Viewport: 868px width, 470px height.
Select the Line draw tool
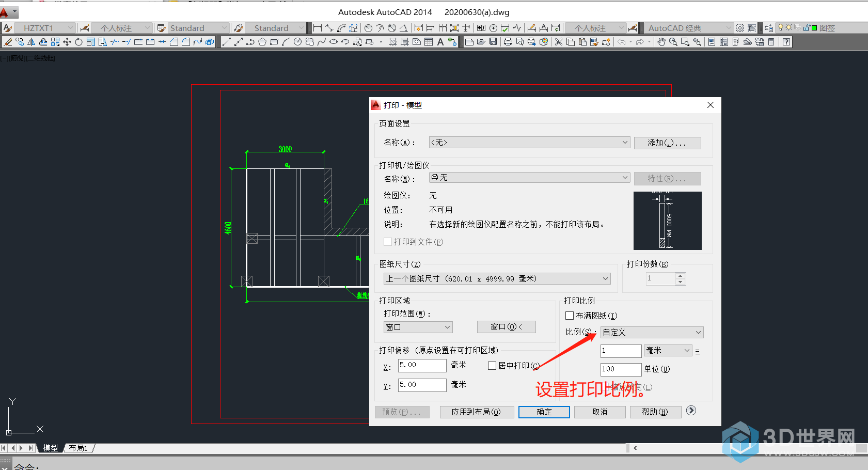pos(227,42)
